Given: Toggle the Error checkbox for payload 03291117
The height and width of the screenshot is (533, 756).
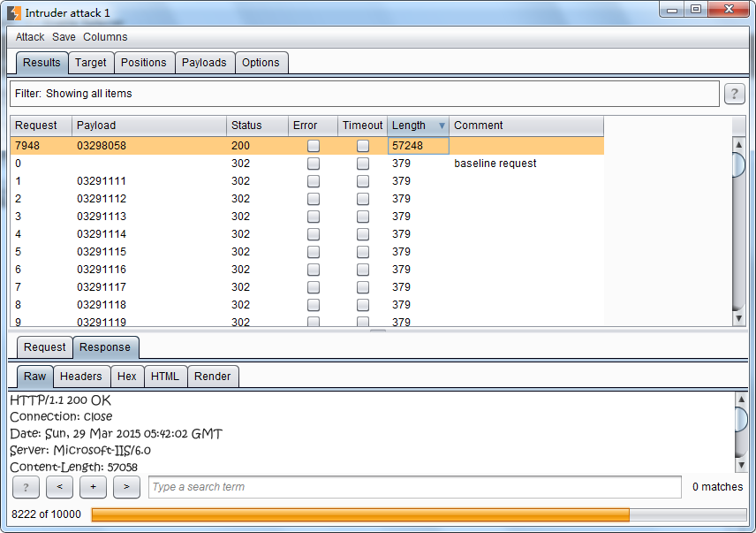Looking at the screenshot, I should [314, 287].
